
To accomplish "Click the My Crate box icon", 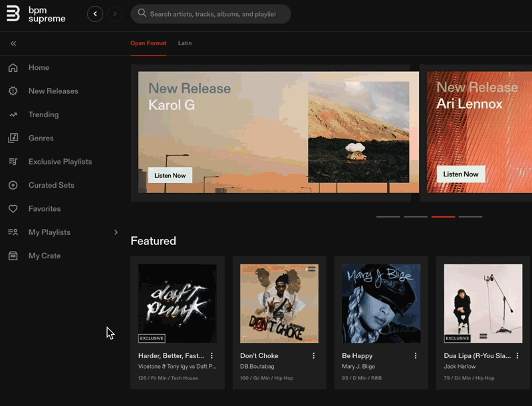I will pos(13,256).
